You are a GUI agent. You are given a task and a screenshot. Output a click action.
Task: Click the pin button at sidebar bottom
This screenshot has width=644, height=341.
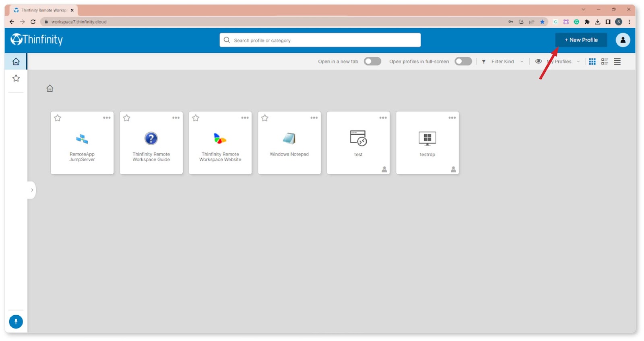(16, 322)
